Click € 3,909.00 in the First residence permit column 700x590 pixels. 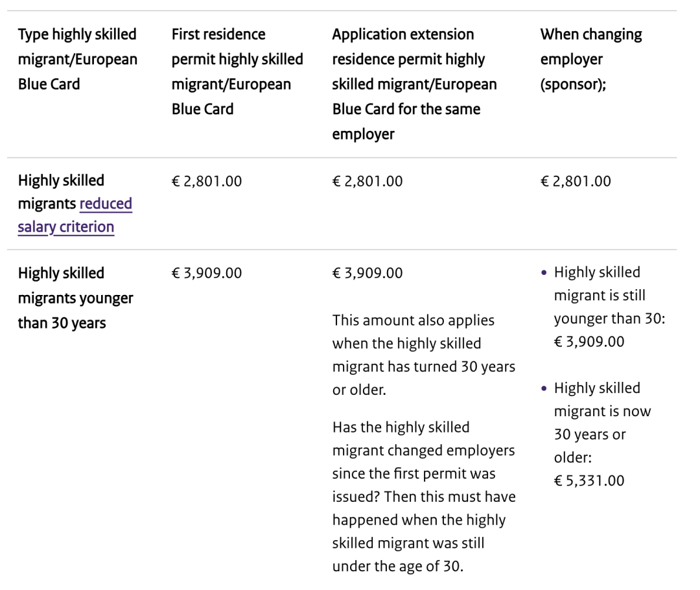point(207,274)
